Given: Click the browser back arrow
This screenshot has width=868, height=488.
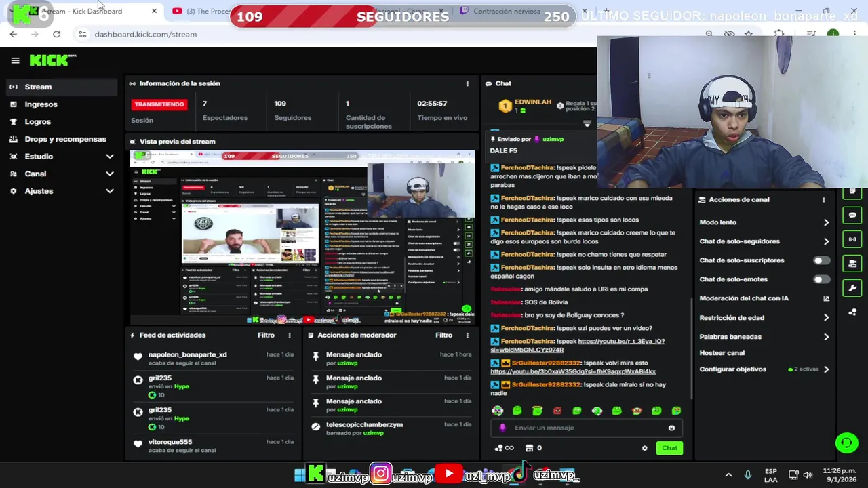Looking at the screenshot, I should click(14, 34).
